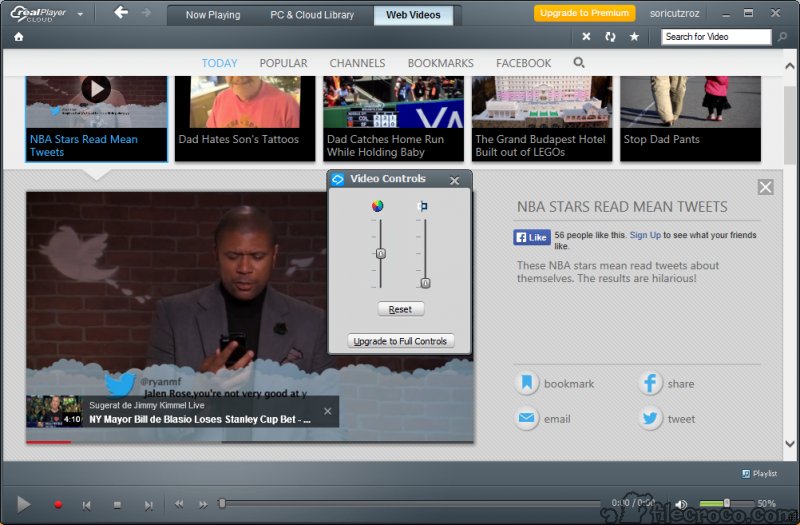Open the FACEBOOK section
The height and width of the screenshot is (525, 800).
pos(523,63)
